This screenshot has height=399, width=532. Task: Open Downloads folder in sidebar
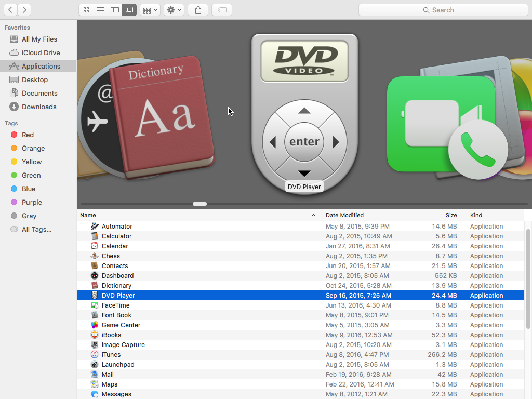coord(38,107)
